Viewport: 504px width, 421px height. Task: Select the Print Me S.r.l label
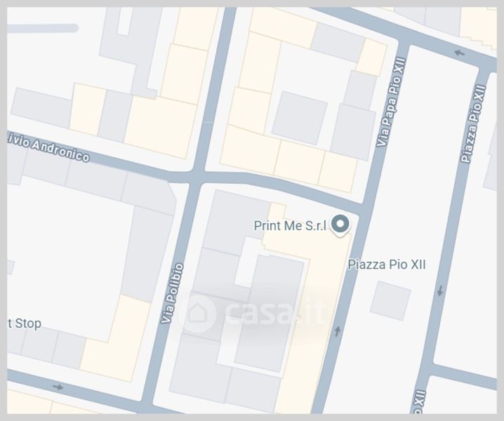[290, 226]
